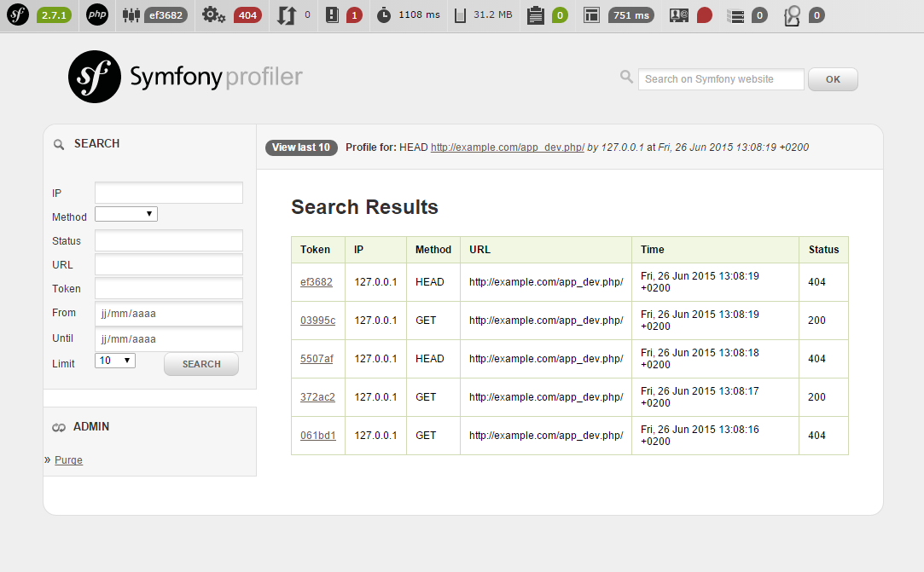Click the ef3682 token badge in toolbar
The height and width of the screenshot is (572, 924).
click(166, 15)
